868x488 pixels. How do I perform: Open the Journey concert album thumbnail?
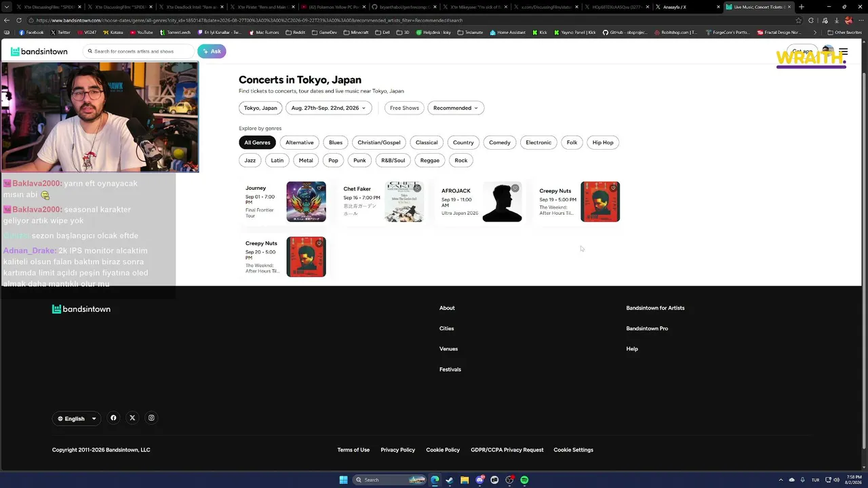[306, 202]
